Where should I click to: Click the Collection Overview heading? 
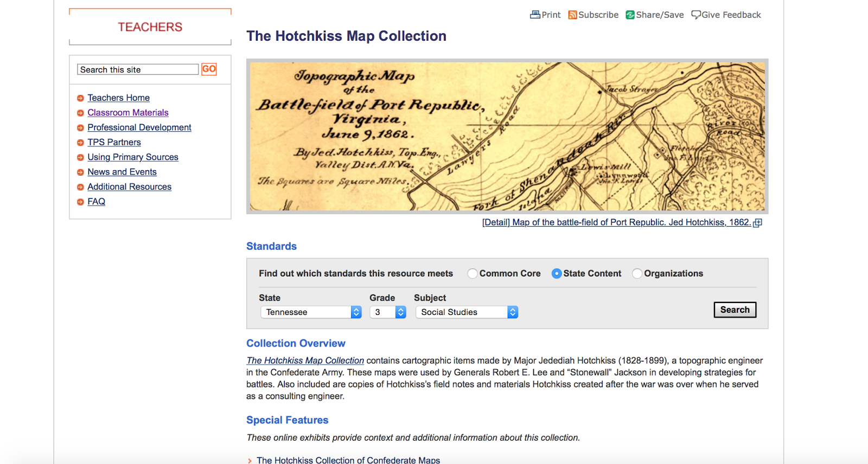pyautogui.click(x=296, y=343)
